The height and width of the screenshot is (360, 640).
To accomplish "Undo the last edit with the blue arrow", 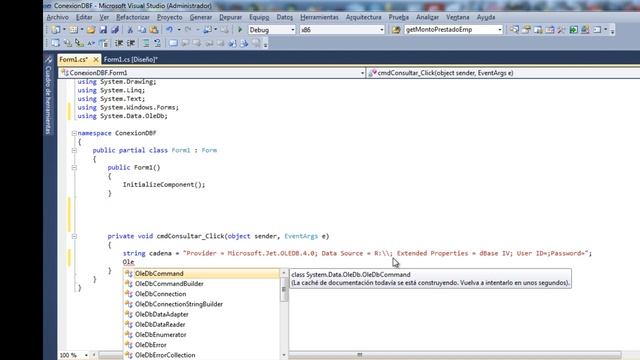I will tap(169, 30).
